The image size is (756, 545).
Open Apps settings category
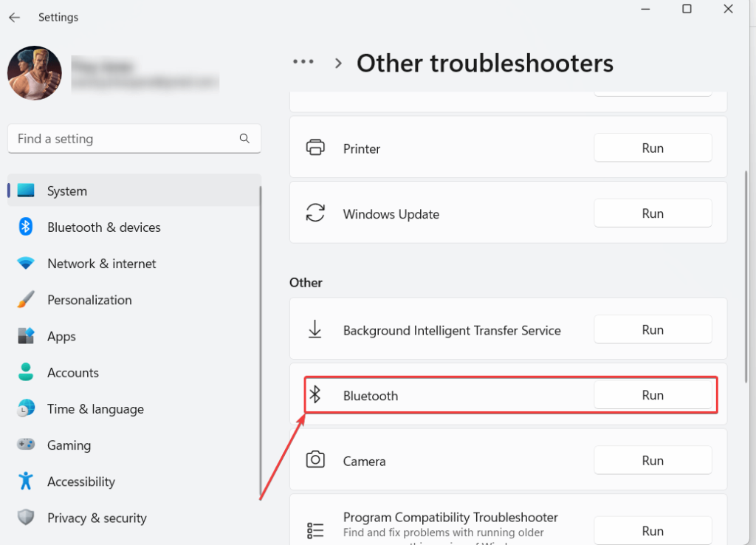coord(61,337)
